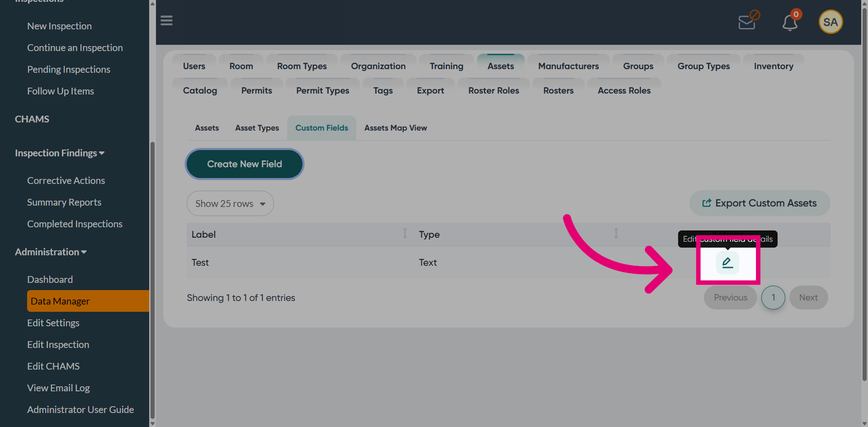Open the Dashboard sidebar link
This screenshot has width=868, height=427.
[50, 280]
